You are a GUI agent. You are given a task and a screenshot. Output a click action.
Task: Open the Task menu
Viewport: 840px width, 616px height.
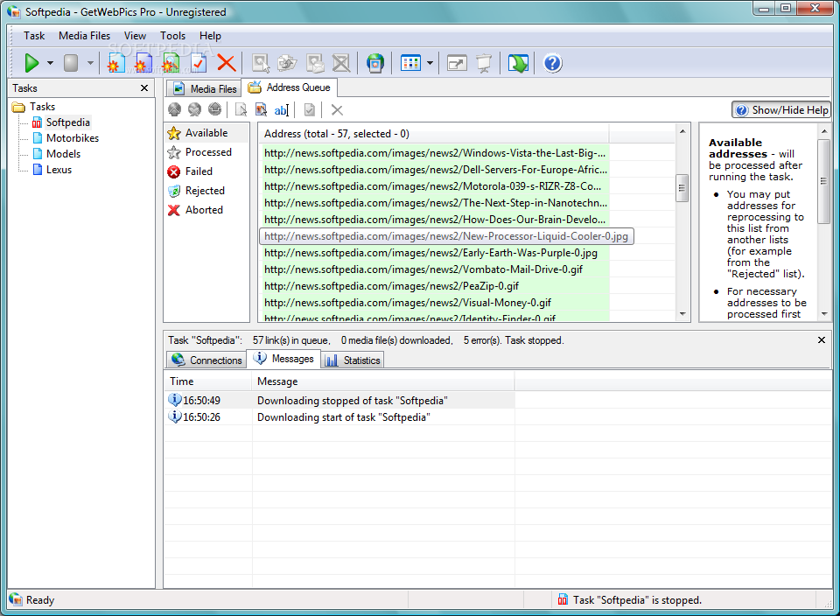(34, 36)
